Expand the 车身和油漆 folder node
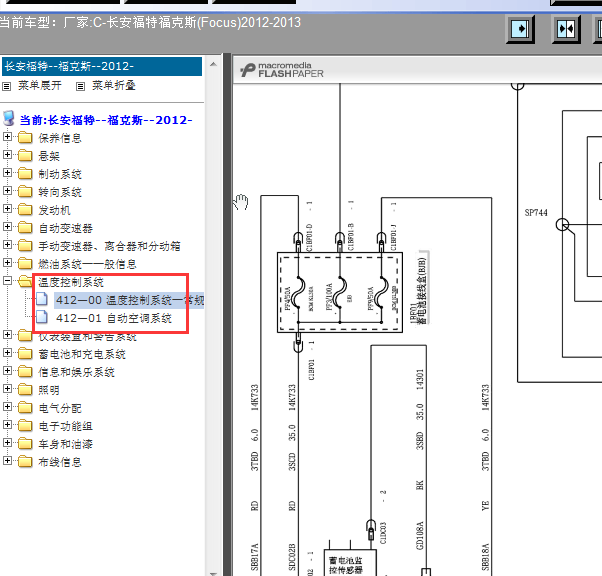 point(7,442)
